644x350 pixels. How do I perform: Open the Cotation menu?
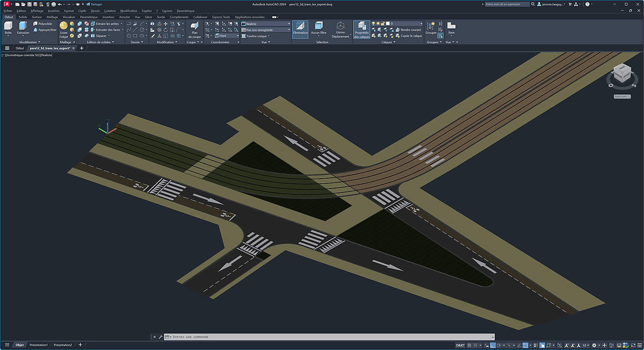[x=110, y=11]
